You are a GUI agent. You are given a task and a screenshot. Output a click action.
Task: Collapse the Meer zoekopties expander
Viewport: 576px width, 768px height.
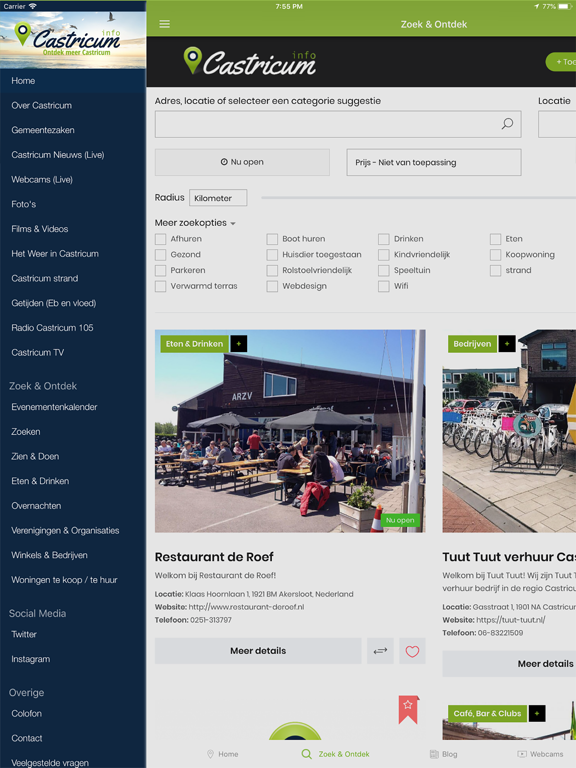pos(195,223)
